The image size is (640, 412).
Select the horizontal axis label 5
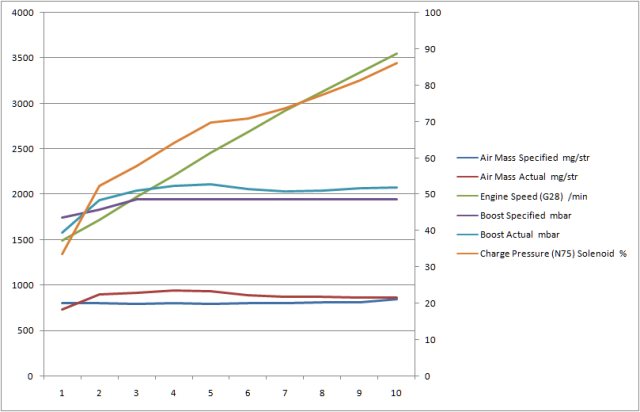211,394
